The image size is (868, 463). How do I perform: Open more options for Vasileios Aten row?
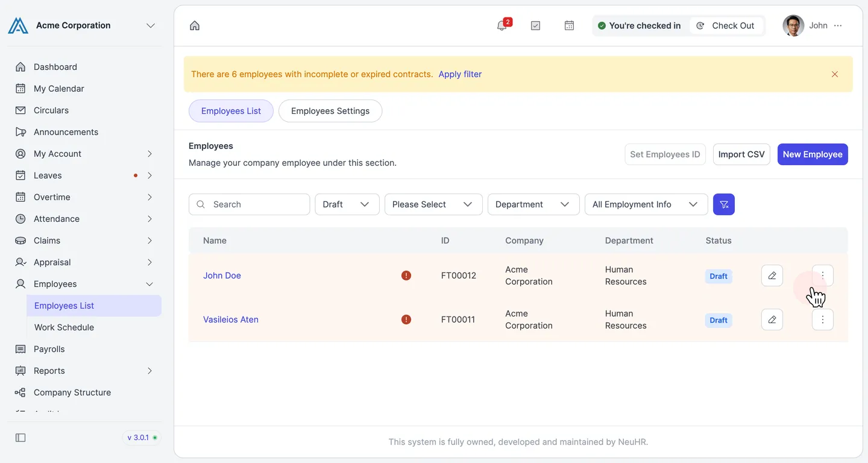coord(823,320)
